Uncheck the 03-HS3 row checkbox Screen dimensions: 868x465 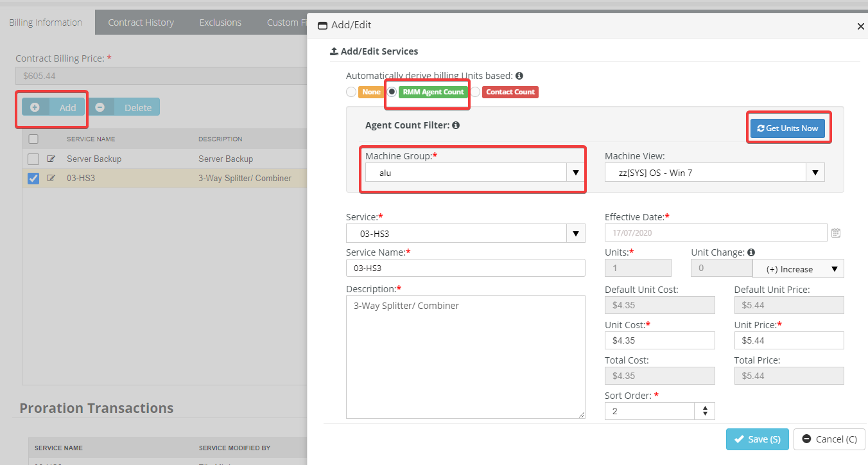[33, 178]
